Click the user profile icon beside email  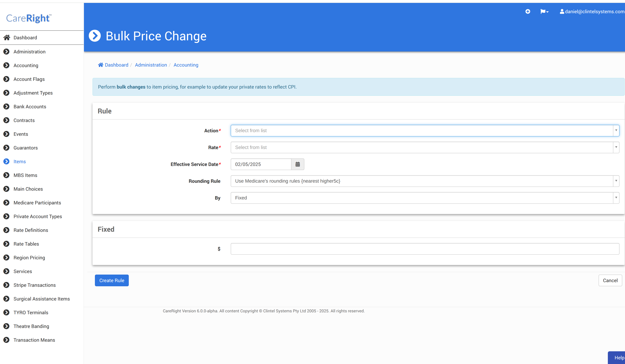click(x=562, y=11)
